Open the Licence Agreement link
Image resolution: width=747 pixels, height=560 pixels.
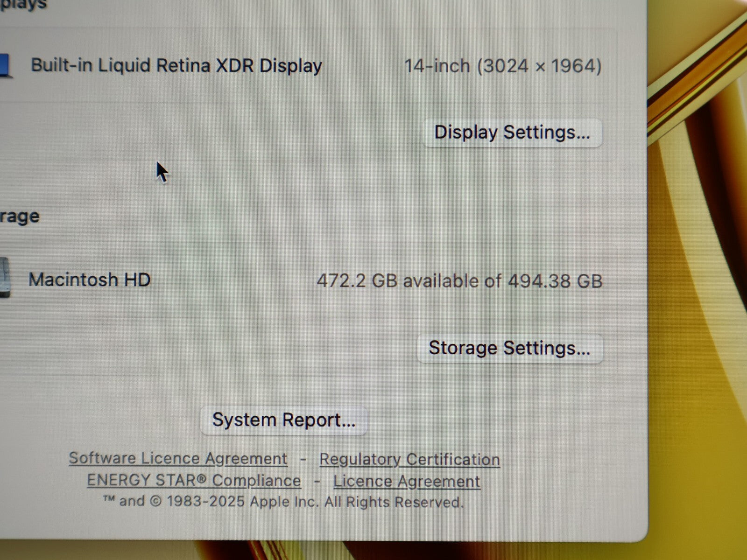407,481
